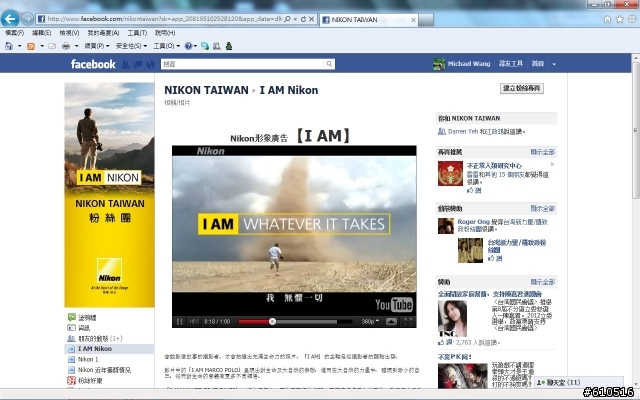Click the Home link in Facebook header

[x=538, y=64]
